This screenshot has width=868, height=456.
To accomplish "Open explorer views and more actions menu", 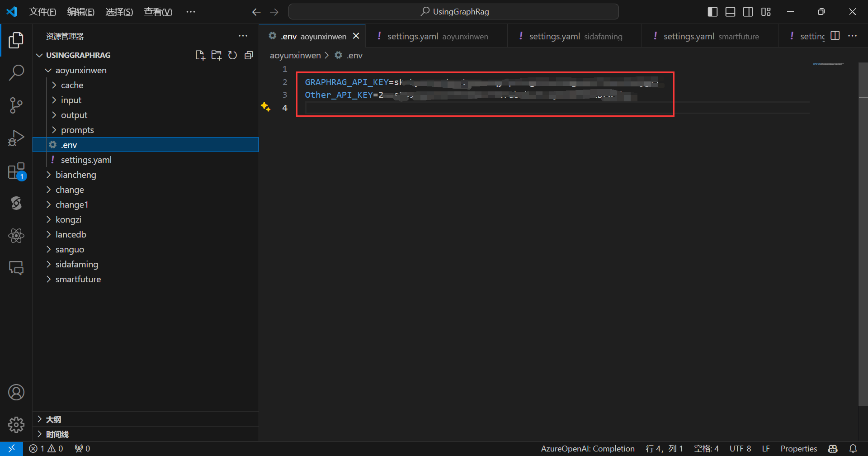I will [x=243, y=36].
